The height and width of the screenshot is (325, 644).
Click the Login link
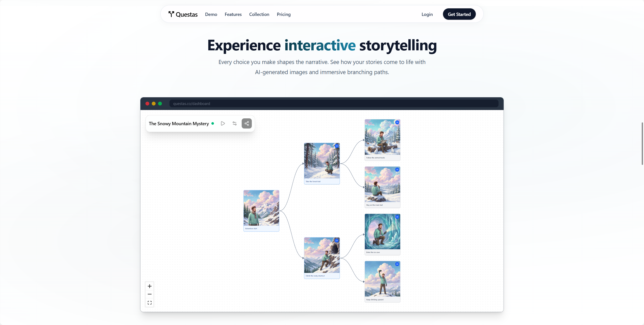[x=427, y=14]
